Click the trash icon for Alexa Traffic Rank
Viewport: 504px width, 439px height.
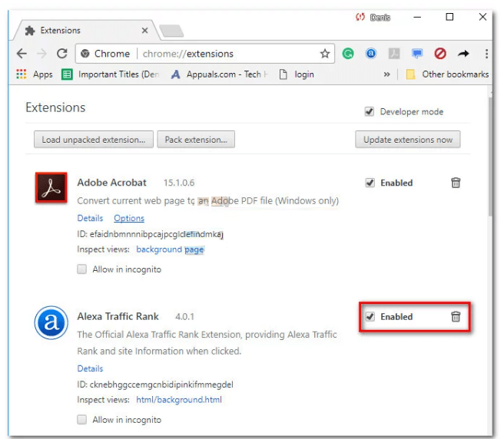(456, 316)
